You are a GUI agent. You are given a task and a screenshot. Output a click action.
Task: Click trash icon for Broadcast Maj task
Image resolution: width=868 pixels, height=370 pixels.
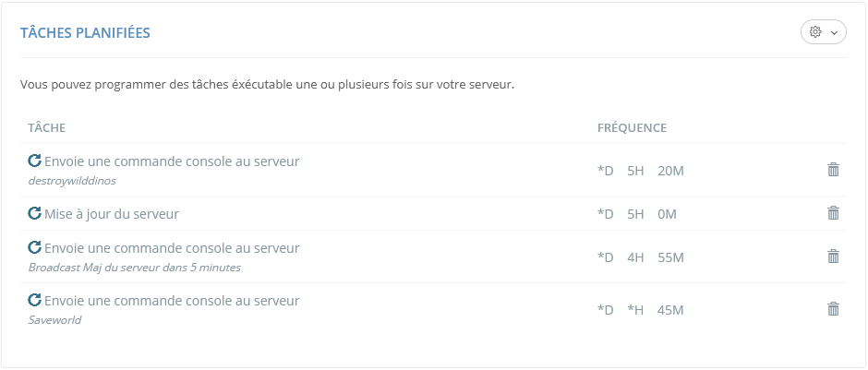833,257
